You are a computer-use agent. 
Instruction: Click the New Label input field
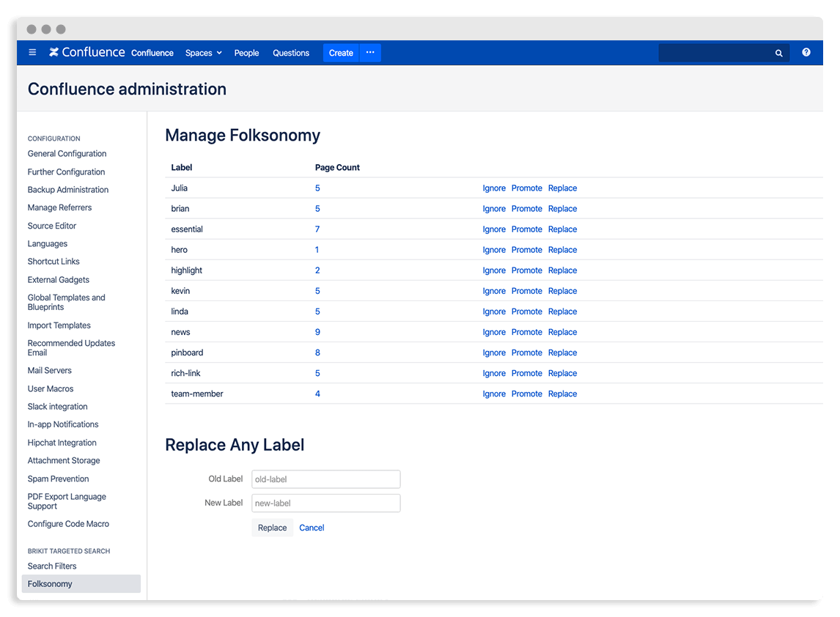coord(325,503)
